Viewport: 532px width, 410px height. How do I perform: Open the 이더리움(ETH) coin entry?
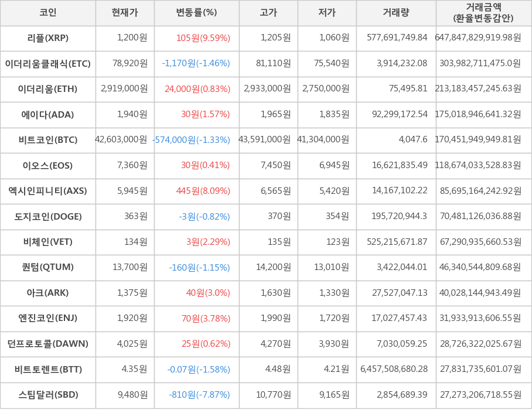47,89
